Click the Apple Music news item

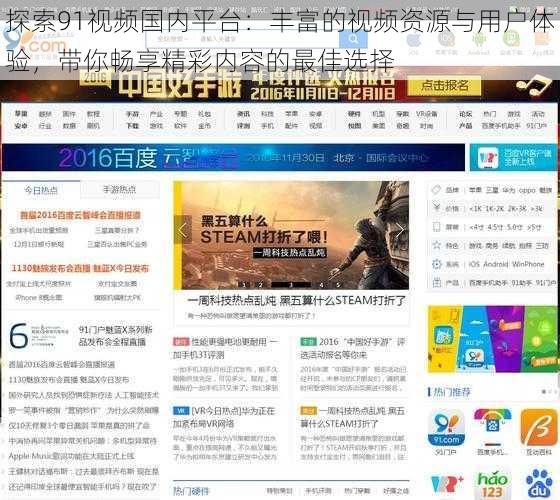[71, 456]
